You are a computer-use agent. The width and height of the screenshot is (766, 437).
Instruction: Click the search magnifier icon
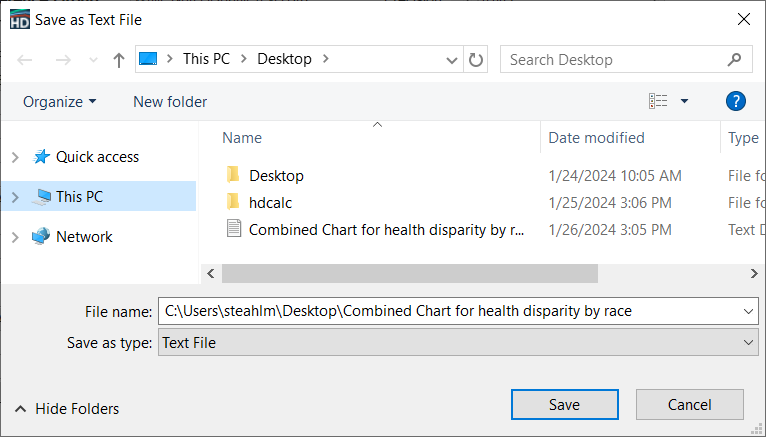(735, 60)
